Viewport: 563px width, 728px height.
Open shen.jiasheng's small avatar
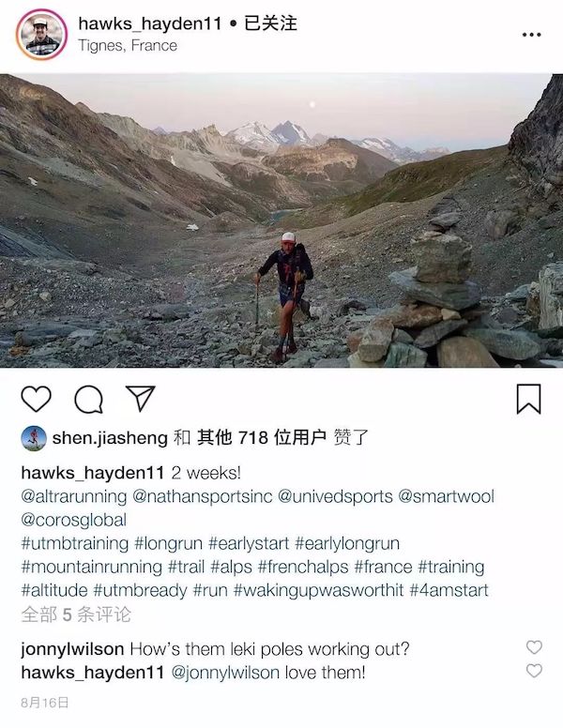point(34,438)
